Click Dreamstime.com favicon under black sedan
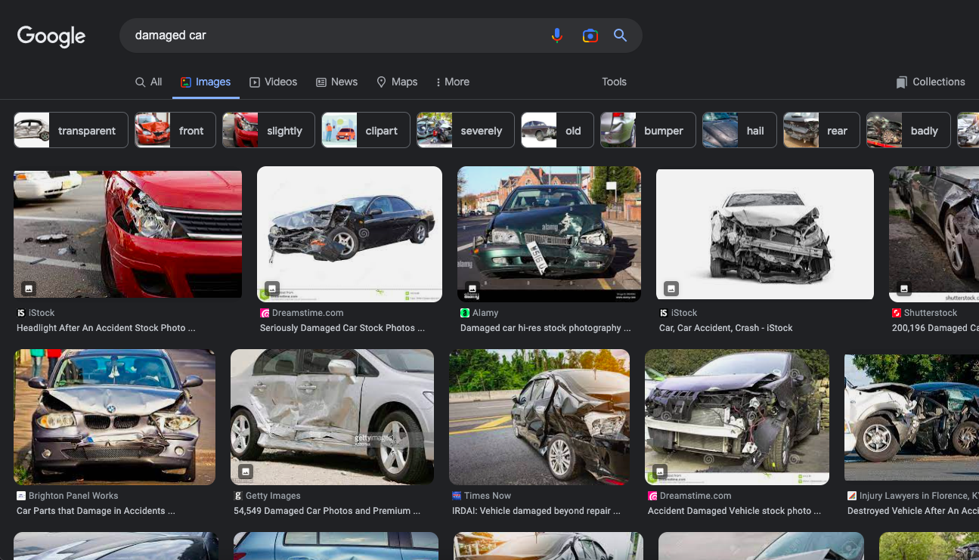The height and width of the screenshot is (560, 979). point(265,313)
